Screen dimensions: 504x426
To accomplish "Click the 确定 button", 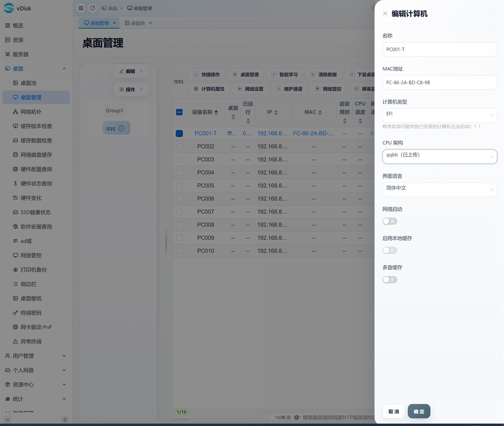I will pyautogui.click(x=419, y=411).
